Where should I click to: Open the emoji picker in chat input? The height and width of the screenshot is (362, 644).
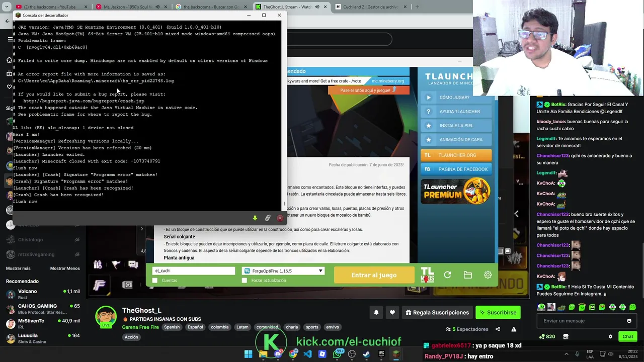(629, 321)
